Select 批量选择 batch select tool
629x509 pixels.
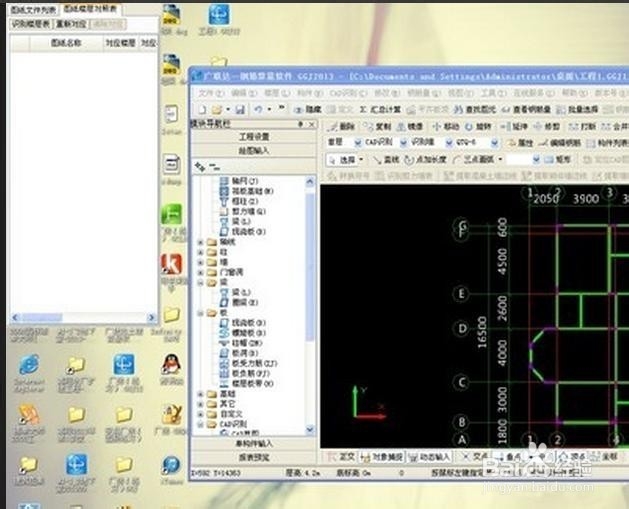click(x=577, y=109)
